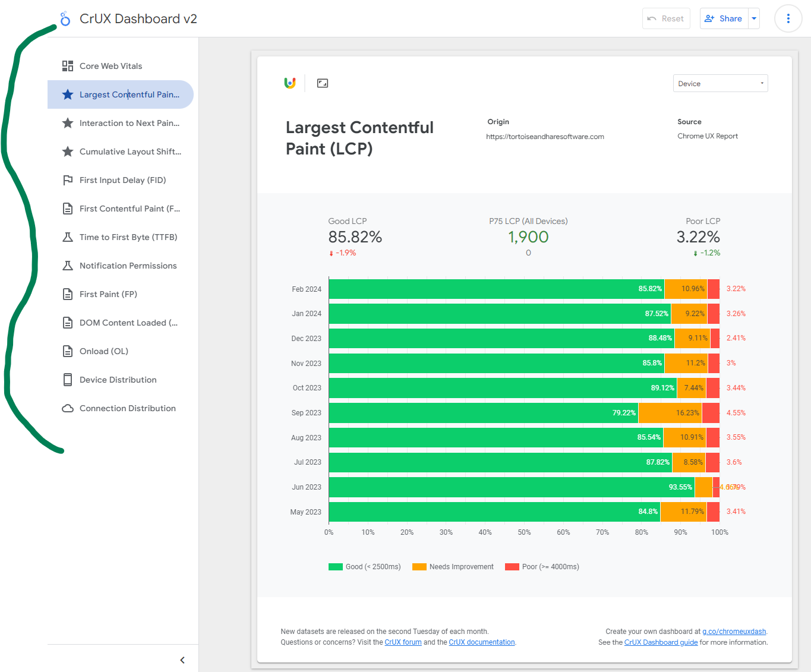Click the beaker icon beside Time to First Byte
Screen dimensions: 811x672
coord(68,237)
